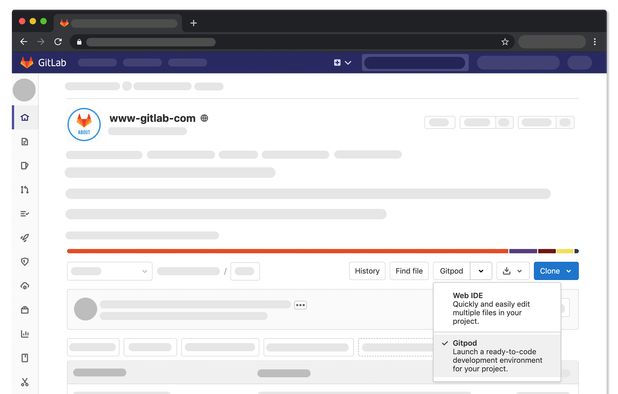Open Security shield icon in the sidebar

click(25, 262)
